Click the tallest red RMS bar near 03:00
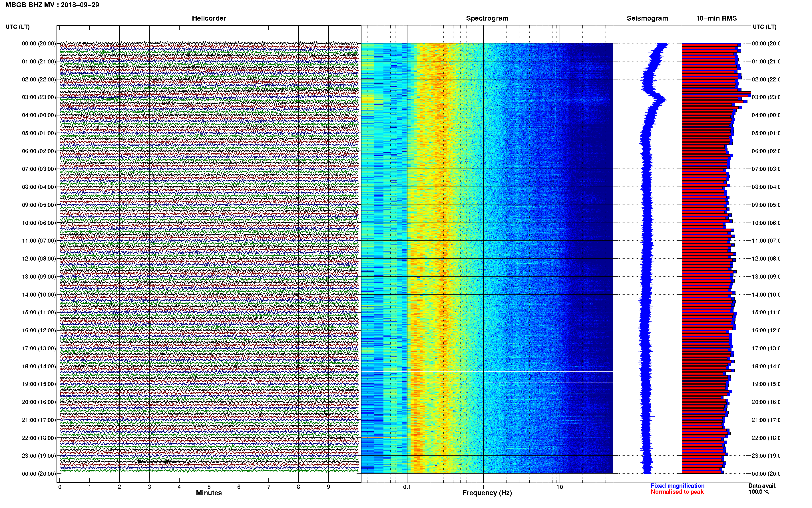Screen dimensions: 812x508 (x=716, y=92)
